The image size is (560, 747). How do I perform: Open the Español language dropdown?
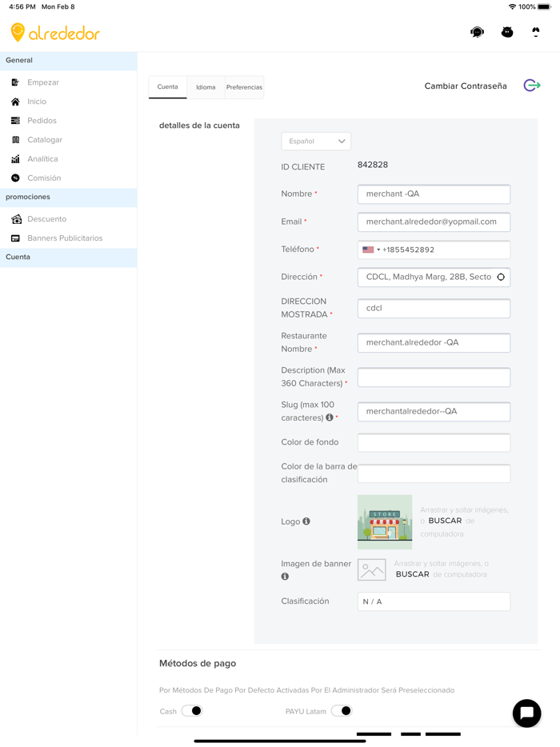316,141
